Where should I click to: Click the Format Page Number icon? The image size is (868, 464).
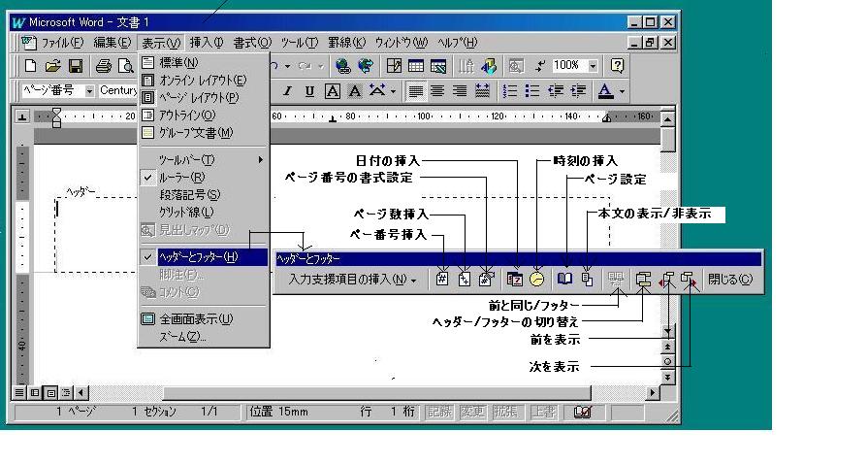(x=486, y=280)
